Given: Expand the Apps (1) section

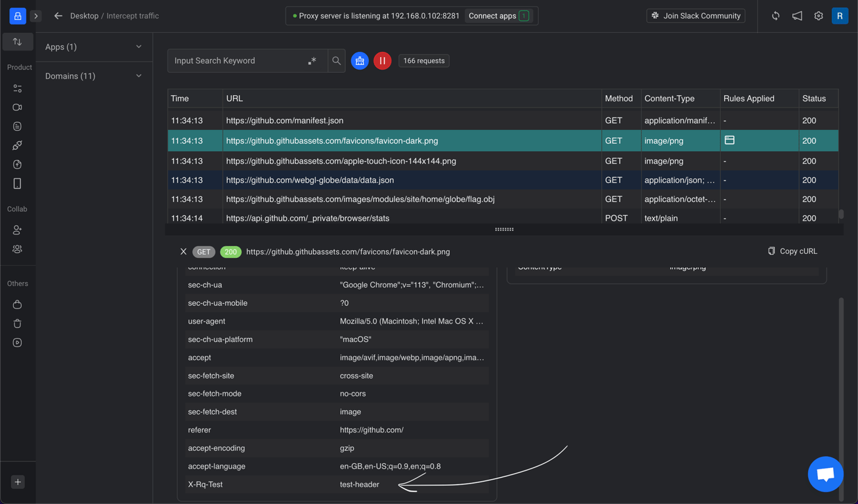Looking at the screenshot, I should (93, 47).
